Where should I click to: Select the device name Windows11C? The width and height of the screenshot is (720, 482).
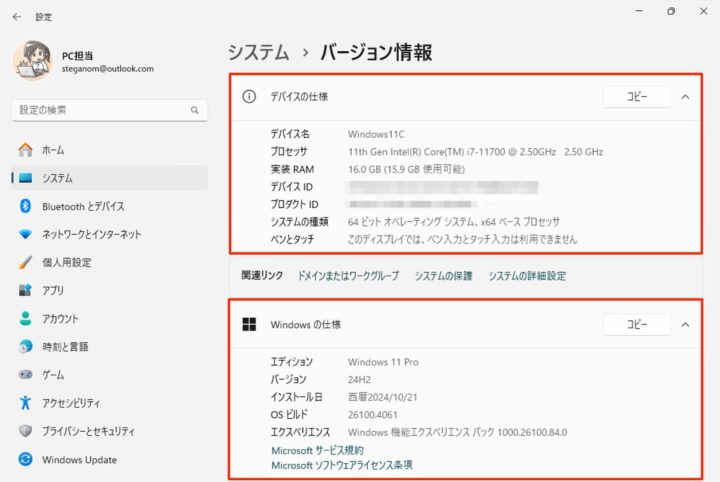click(x=376, y=134)
